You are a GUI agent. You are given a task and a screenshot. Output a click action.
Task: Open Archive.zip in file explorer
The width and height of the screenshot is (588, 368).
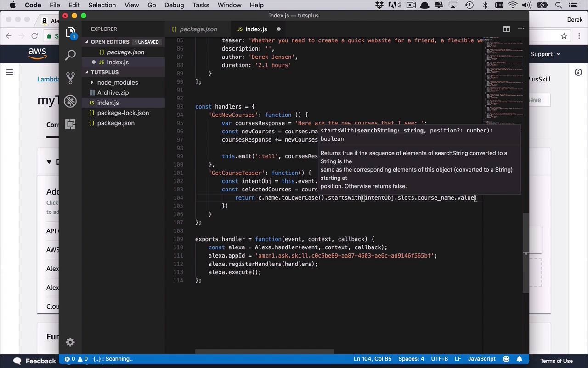pyautogui.click(x=113, y=92)
